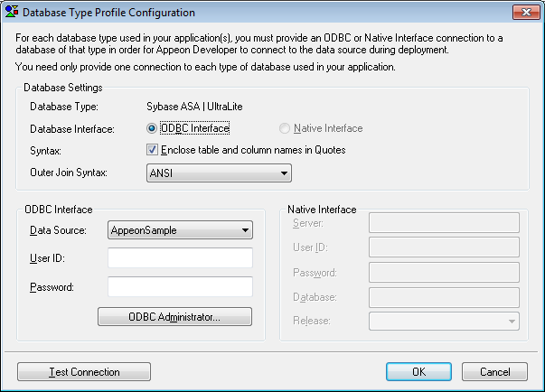Click the ODBC User ID input field
The height and width of the screenshot is (392, 545).
180,257
